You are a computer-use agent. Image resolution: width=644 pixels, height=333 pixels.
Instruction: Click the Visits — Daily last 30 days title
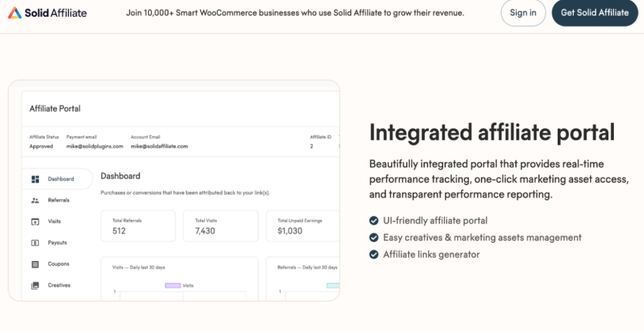(x=138, y=267)
